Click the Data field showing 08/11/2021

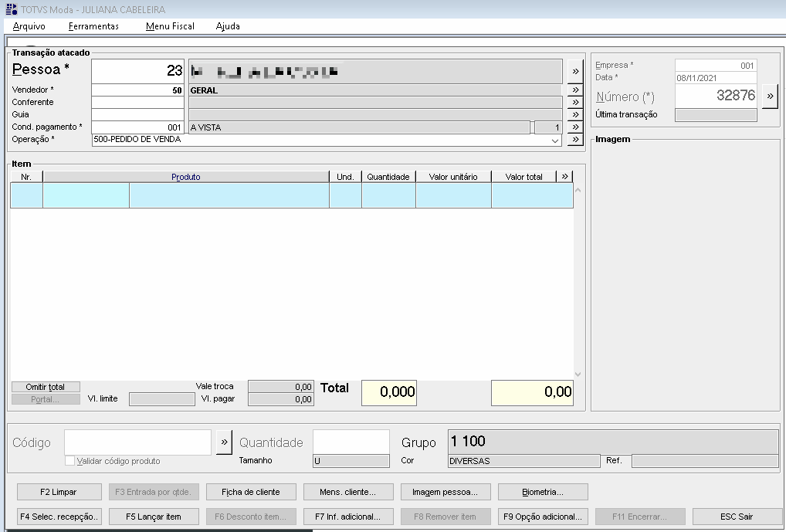pyautogui.click(x=716, y=78)
